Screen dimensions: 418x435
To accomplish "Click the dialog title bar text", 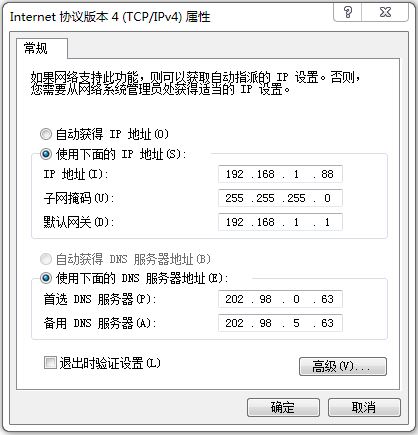I will point(110,17).
